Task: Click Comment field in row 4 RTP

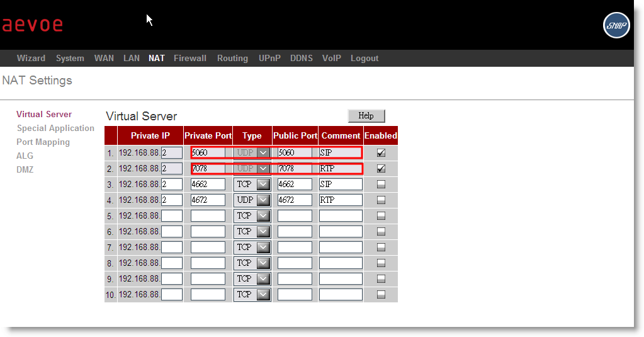Action: click(x=341, y=200)
